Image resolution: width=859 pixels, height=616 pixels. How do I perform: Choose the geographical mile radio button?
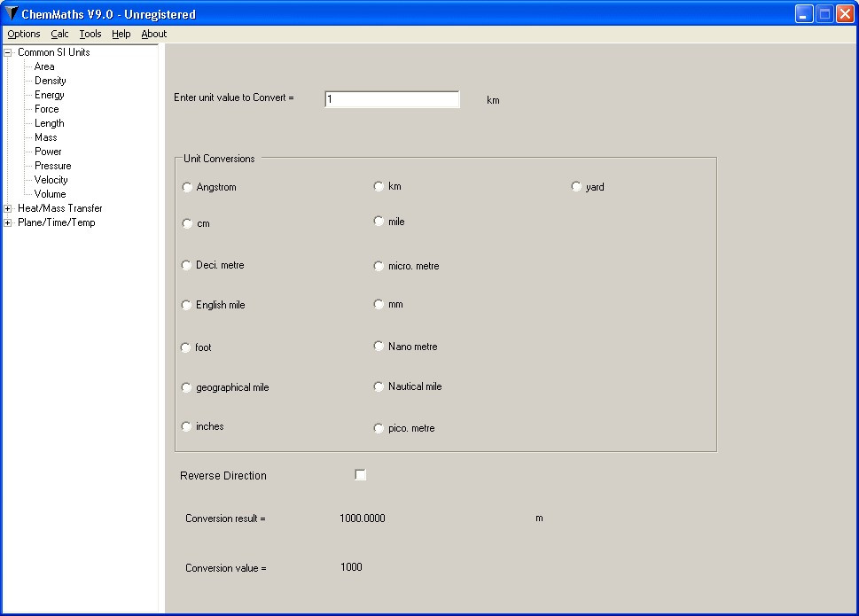(186, 387)
